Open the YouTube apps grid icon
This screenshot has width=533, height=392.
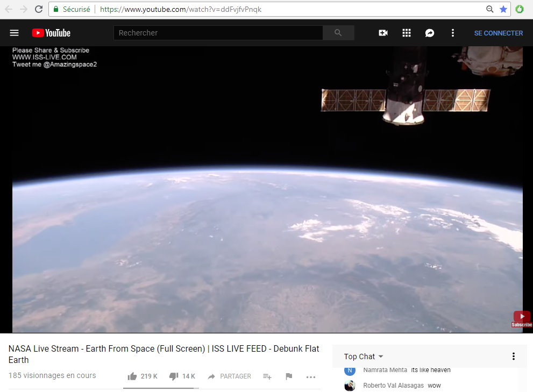(x=407, y=33)
